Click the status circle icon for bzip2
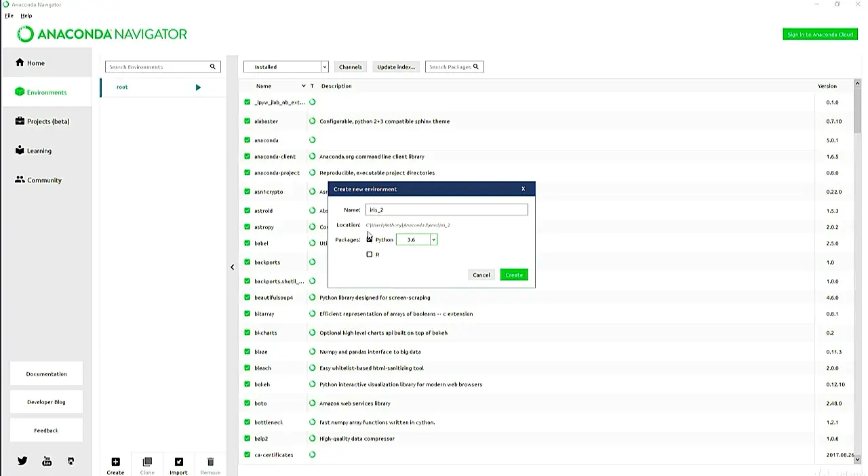868x476 pixels. coord(313,439)
